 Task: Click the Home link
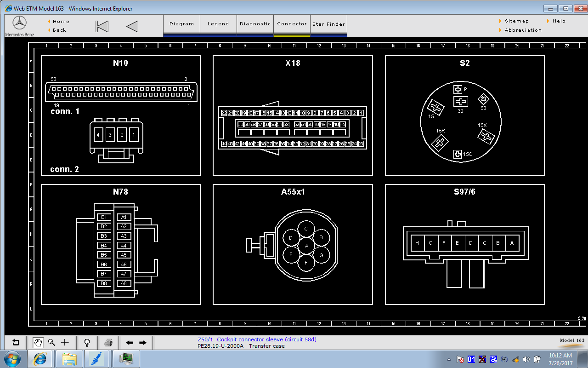click(61, 21)
